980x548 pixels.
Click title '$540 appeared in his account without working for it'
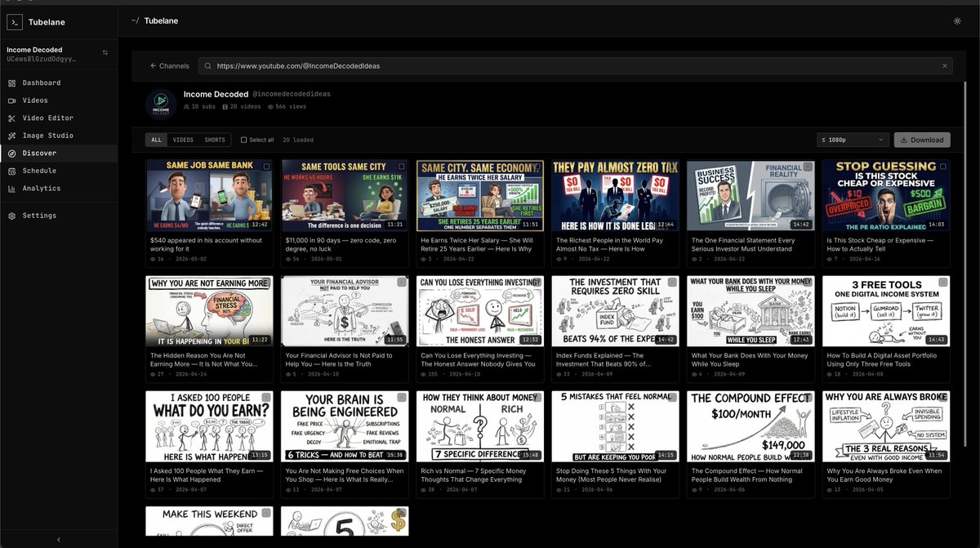pos(206,244)
